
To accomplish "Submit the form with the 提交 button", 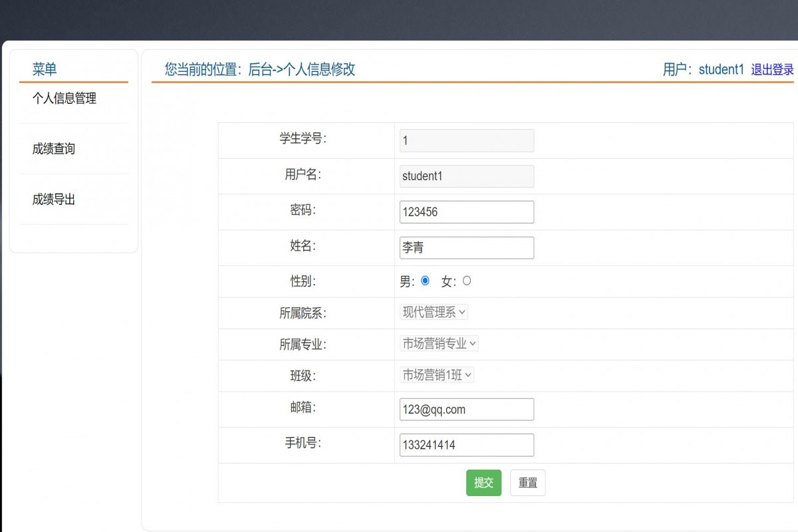I will (483, 483).
